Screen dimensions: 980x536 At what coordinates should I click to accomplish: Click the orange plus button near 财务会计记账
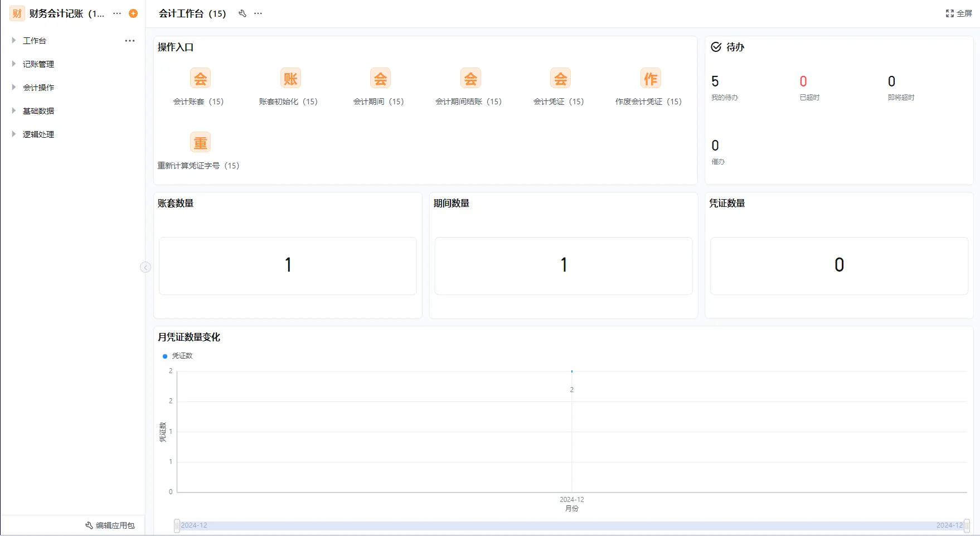click(133, 13)
